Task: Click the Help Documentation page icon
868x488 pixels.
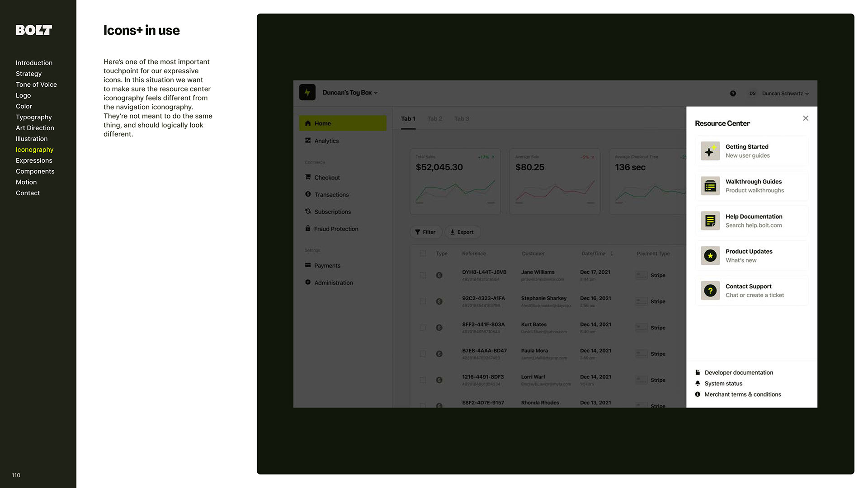Action: (710, 221)
